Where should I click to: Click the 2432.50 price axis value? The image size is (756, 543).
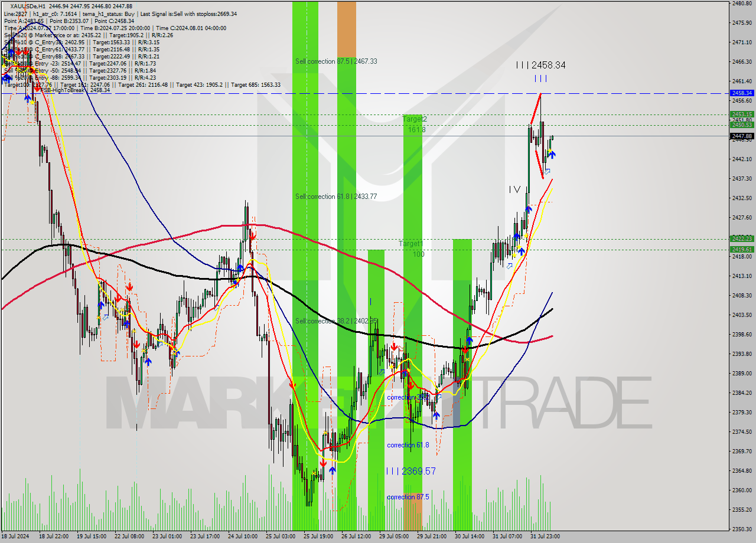742,198
